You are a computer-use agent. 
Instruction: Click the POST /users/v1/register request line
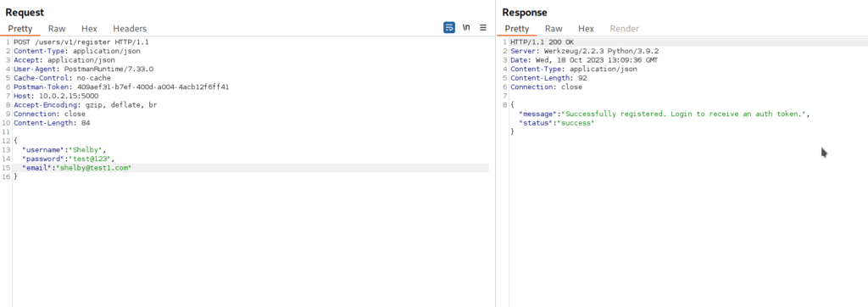[81, 42]
